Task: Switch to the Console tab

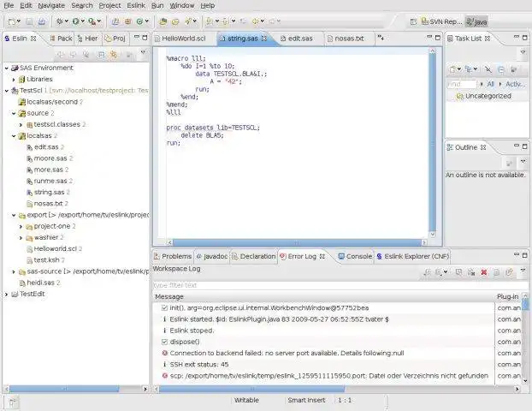Action: tap(355, 256)
